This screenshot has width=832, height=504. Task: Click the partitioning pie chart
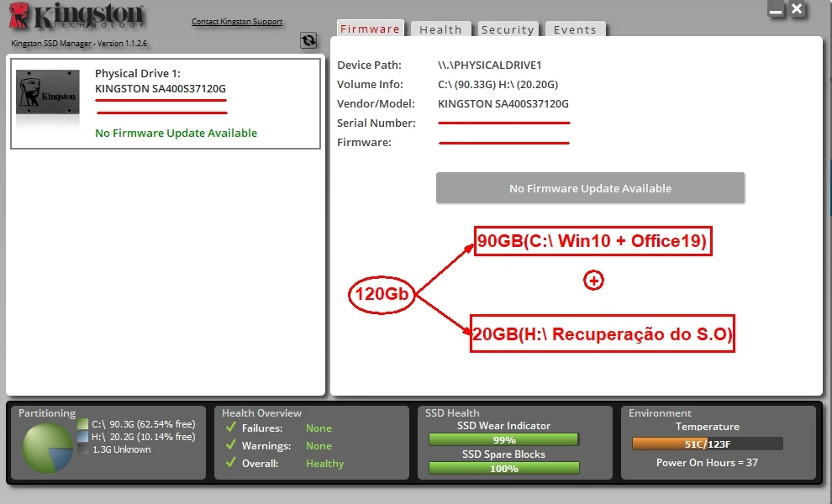(x=47, y=449)
